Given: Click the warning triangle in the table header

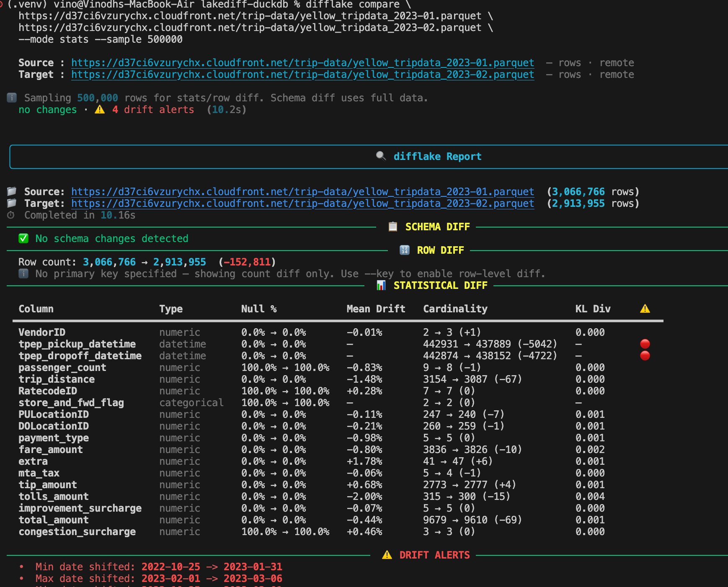Looking at the screenshot, I should (x=645, y=309).
